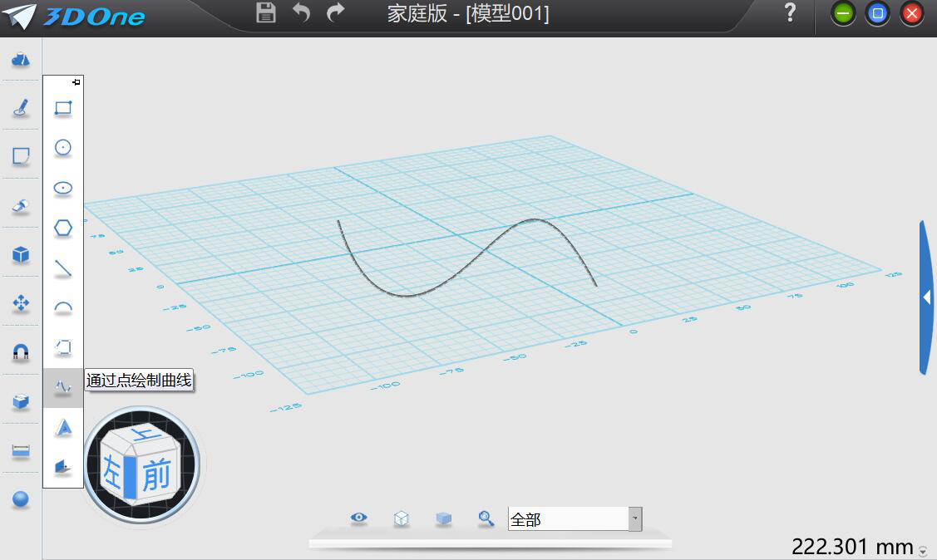Screen dimensions: 937x560
Task: Open the sketch drawing brush tool
Action: point(20,108)
